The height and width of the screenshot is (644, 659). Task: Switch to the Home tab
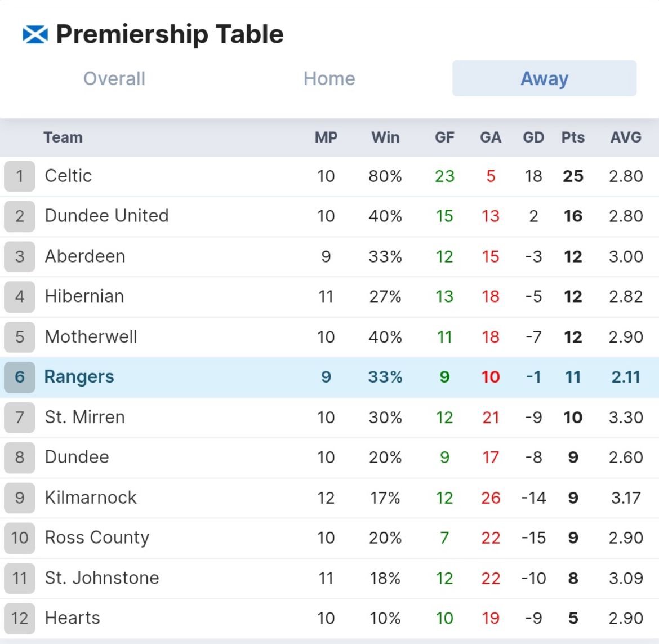point(329,79)
